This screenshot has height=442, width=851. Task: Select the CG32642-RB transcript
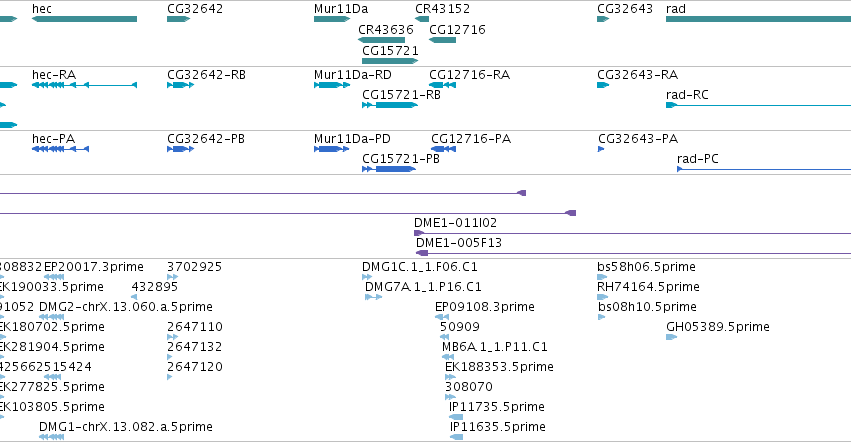point(180,85)
